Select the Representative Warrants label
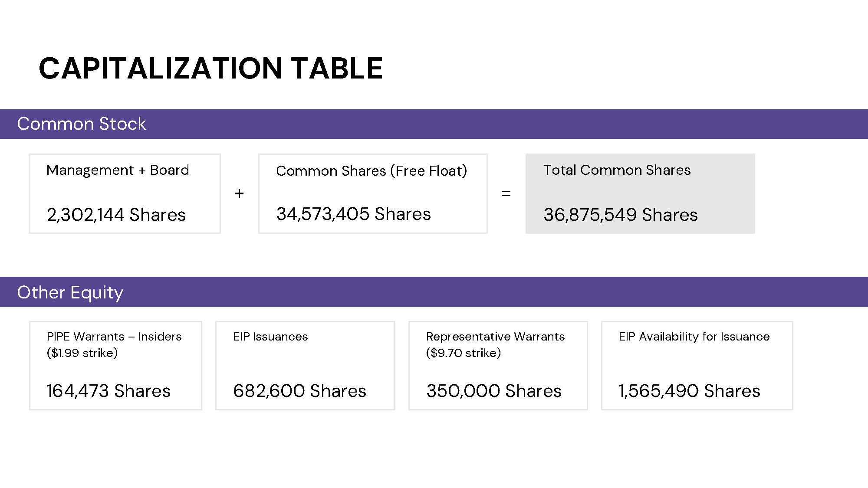The width and height of the screenshot is (868, 488). pos(495,337)
